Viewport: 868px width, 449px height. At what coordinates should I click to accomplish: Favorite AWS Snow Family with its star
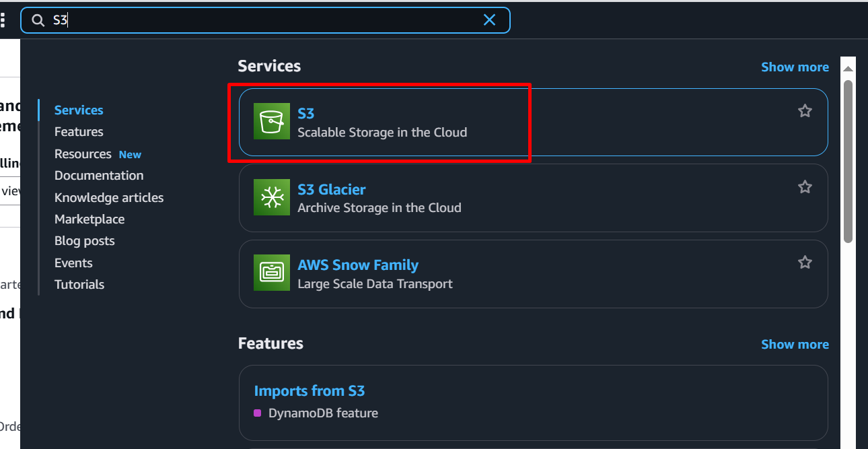pyautogui.click(x=805, y=262)
